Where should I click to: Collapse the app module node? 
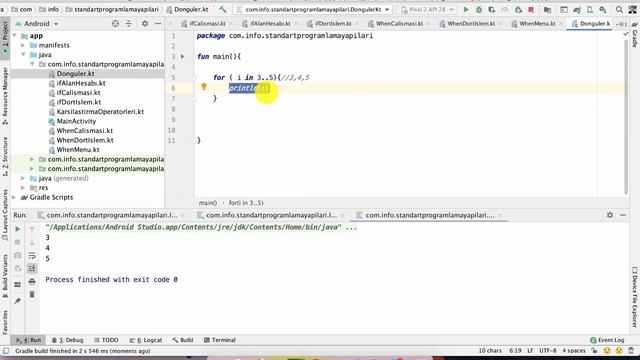[15, 36]
